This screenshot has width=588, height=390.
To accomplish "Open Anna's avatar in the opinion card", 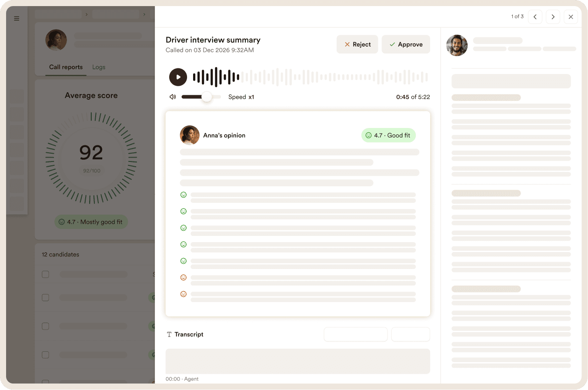I will click(190, 135).
